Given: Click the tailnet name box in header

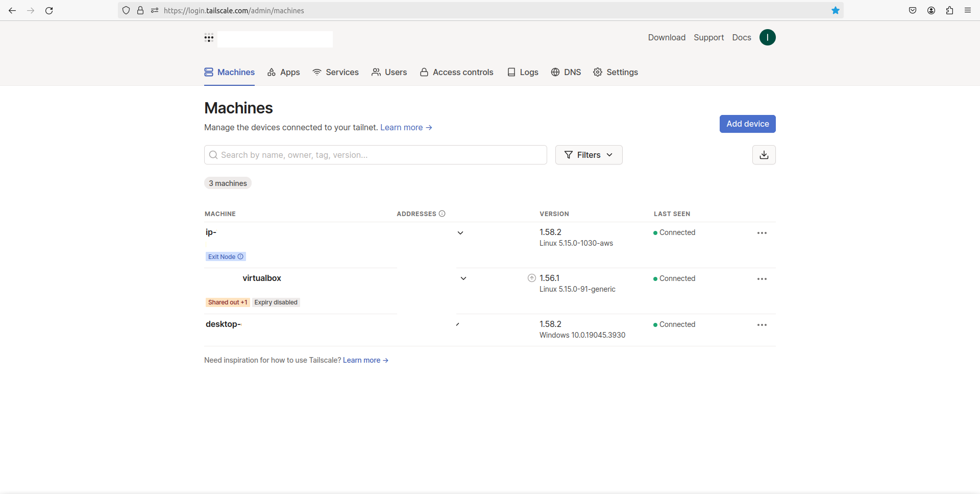Looking at the screenshot, I should click(x=275, y=39).
